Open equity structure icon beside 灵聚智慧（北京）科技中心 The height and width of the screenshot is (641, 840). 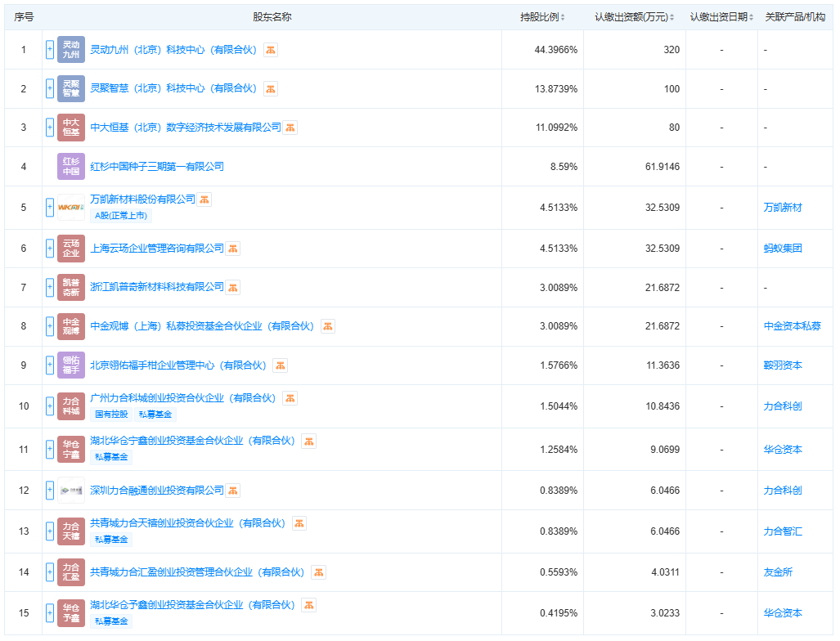tap(271, 89)
